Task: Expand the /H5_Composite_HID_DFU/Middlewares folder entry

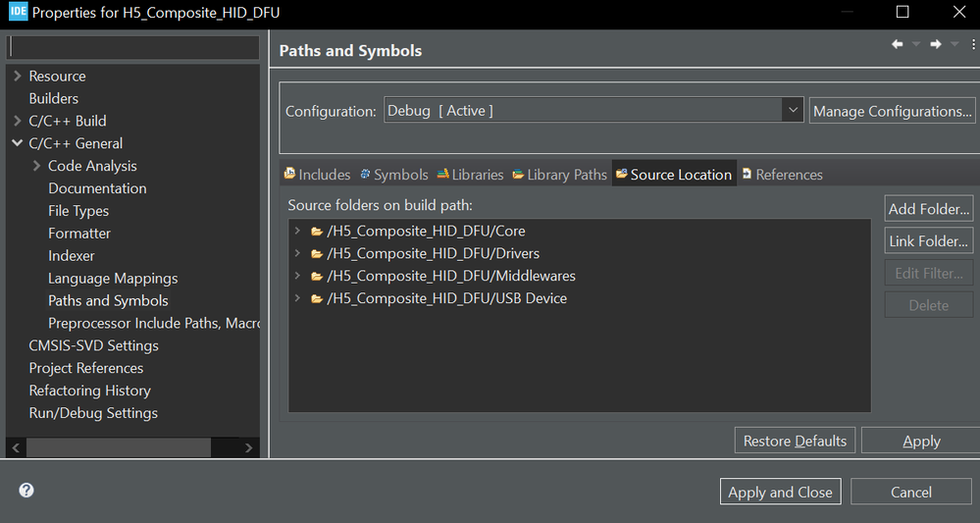Action: pyautogui.click(x=297, y=276)
